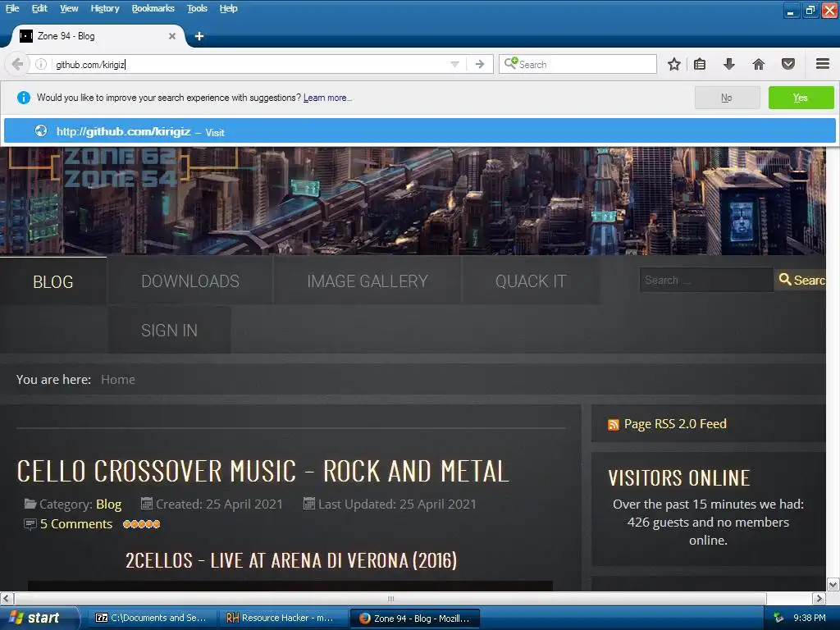Click the website search text field
The image size is (840, 630).
pyautogui.click(x=706, y=281)
